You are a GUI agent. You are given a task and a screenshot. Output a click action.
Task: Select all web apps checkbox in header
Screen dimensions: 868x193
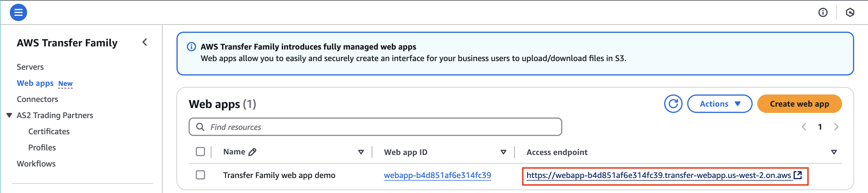point(200,152)
